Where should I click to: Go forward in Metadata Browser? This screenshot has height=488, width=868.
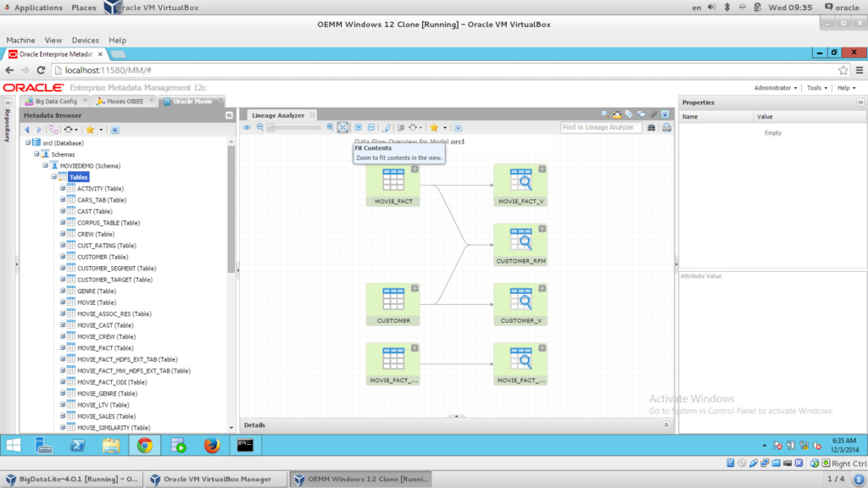click(39, 130)
